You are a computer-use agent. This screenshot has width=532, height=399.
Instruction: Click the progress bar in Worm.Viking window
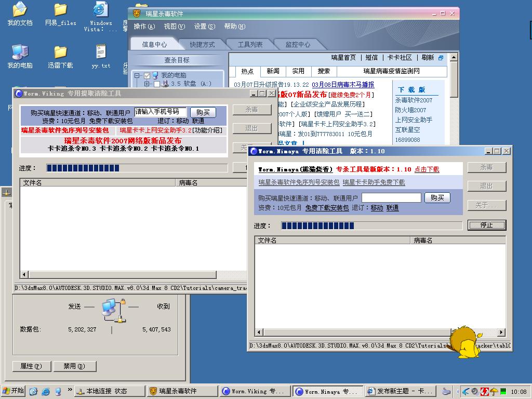pyautogui.click(x=137, y=168)
